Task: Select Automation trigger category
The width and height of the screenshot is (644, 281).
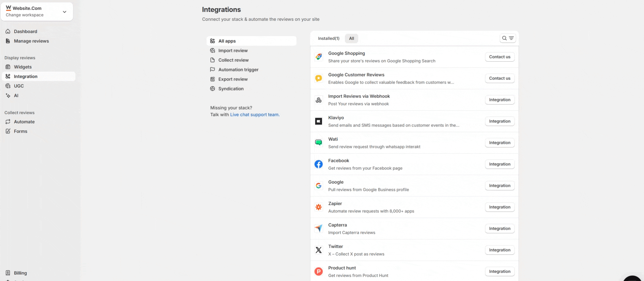Action: 238,70
